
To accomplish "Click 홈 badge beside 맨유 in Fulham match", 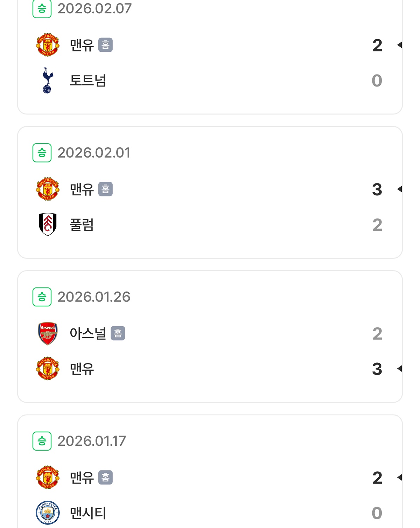I will click(105, 189).
